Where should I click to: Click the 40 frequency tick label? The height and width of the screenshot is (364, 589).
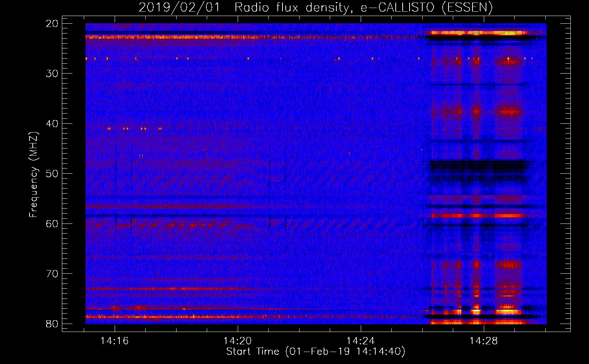(52, 124)
